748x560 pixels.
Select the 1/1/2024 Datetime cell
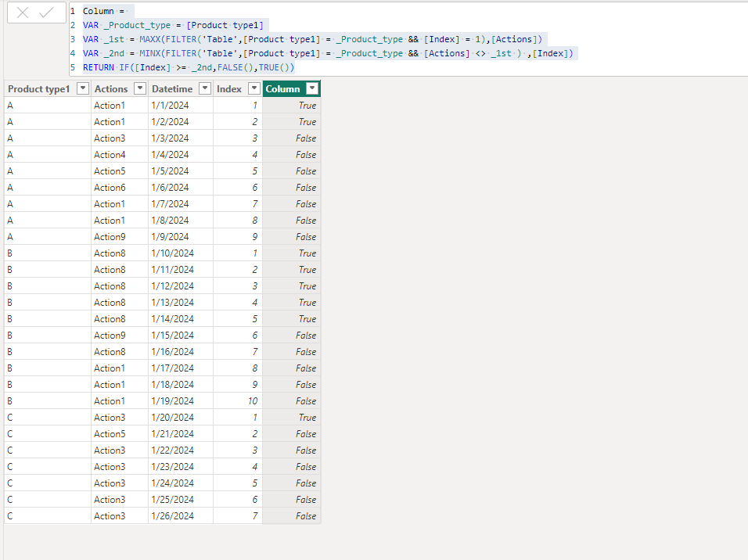[181, 106]
